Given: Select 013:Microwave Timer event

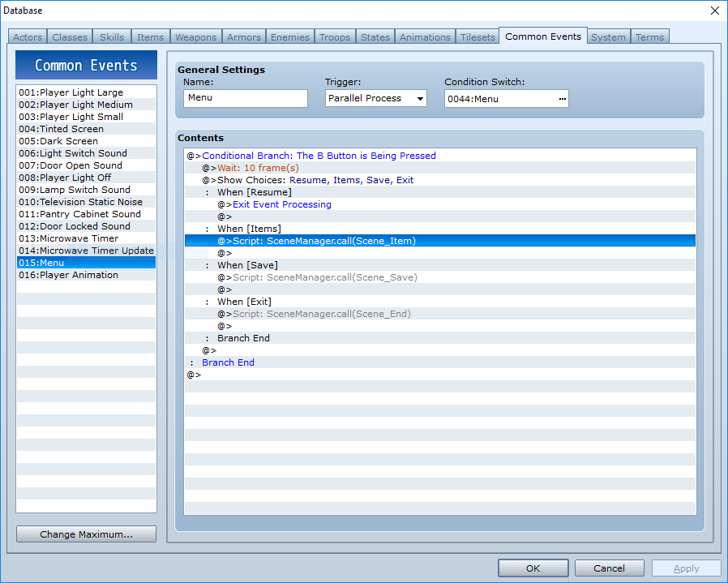Looking at the screenshot, I should 87,238.
